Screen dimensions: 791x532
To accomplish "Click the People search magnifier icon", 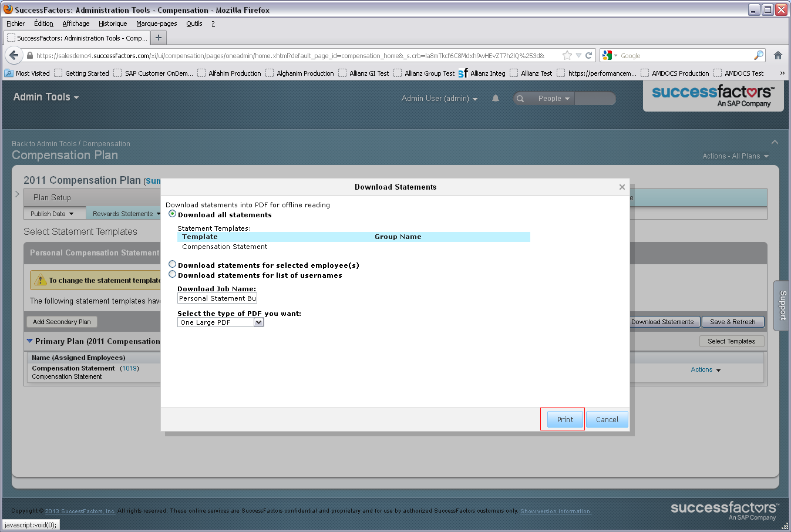I will 520,99.
